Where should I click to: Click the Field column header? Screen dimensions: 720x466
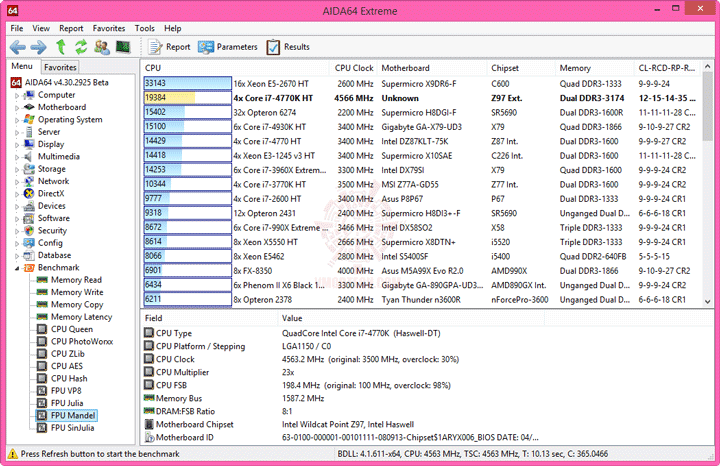209,318
